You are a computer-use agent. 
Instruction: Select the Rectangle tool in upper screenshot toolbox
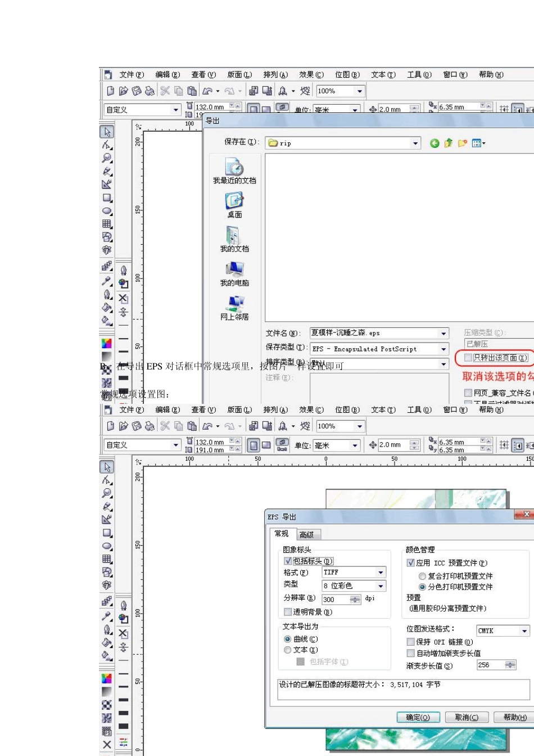click(107, 198)
